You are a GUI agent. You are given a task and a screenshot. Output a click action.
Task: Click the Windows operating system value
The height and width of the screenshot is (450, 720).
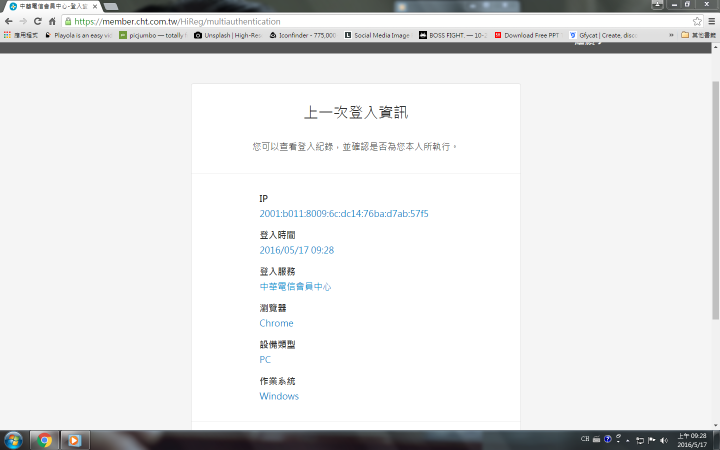279,396
